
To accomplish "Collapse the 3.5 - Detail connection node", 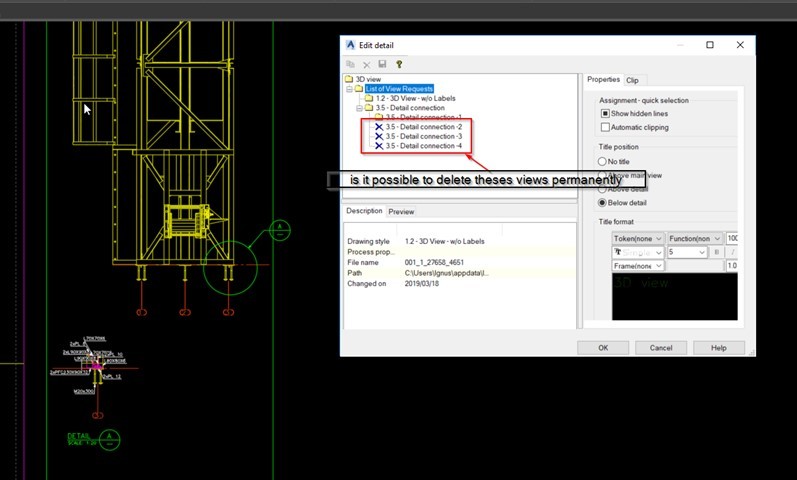I will click(359, 108).
